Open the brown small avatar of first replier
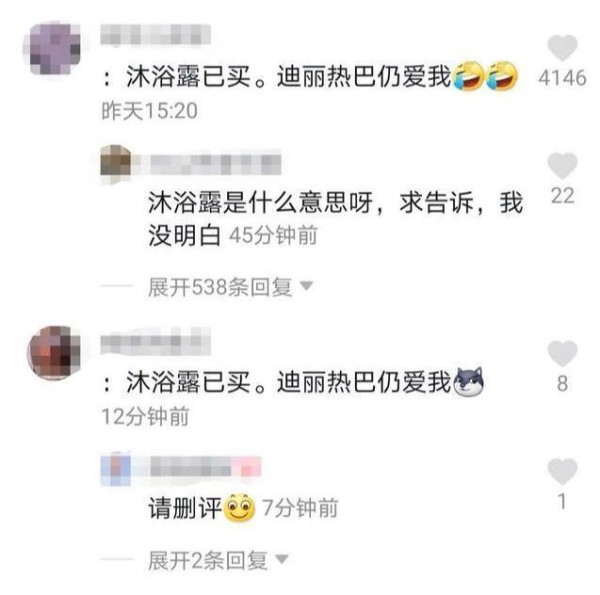This screenshot has height=595, width=600. click(x=115, y=163)
